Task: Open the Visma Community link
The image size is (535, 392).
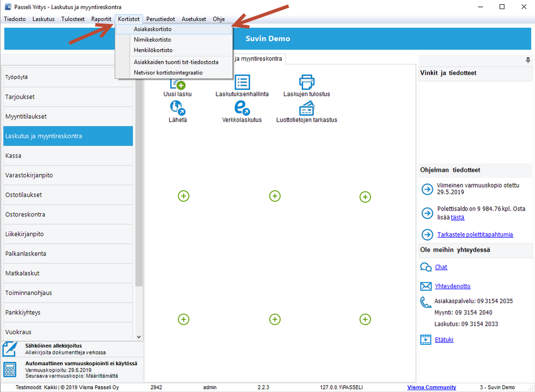Action: pos(431,387)
